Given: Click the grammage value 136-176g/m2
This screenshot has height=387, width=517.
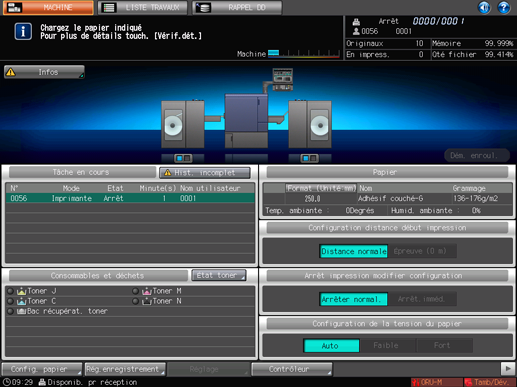Looking at the screenshot, I should click(475, 199).
